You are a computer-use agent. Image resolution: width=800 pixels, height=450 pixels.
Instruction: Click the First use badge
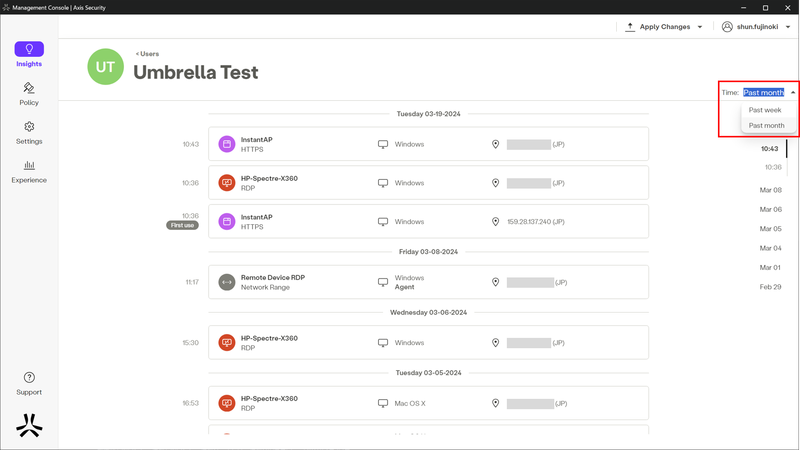pyautogui.click(x=182, y=225)
